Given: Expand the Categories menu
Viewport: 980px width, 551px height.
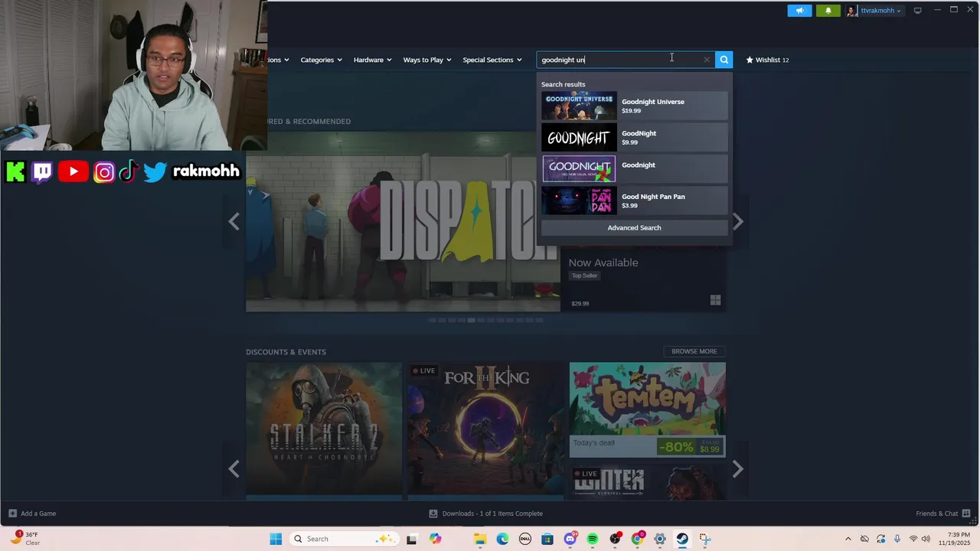Looking at the screenshot, I should coord(321,60).
